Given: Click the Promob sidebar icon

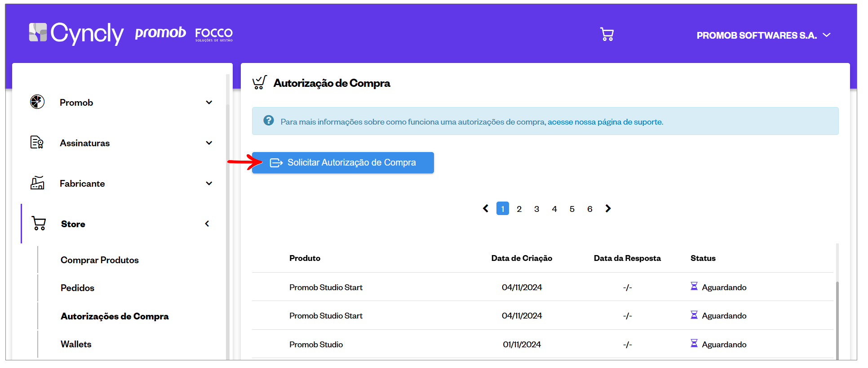Looking at the screenshot, I should point(37,102).
